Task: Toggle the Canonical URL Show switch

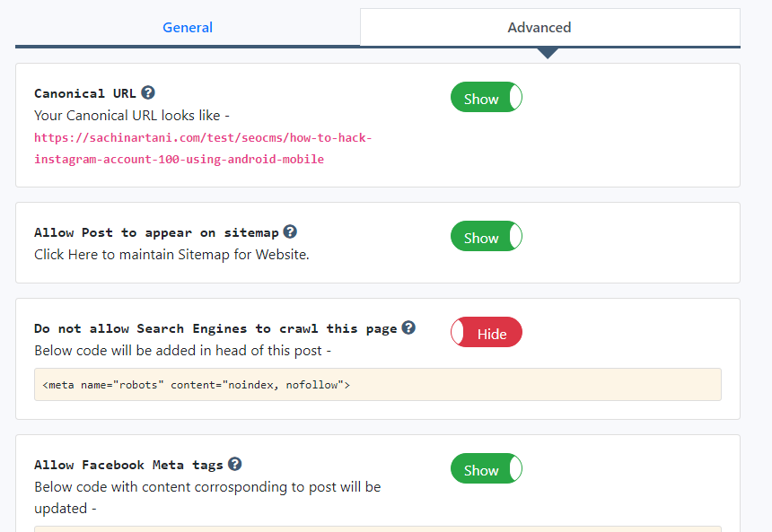Action: (486, 97)
